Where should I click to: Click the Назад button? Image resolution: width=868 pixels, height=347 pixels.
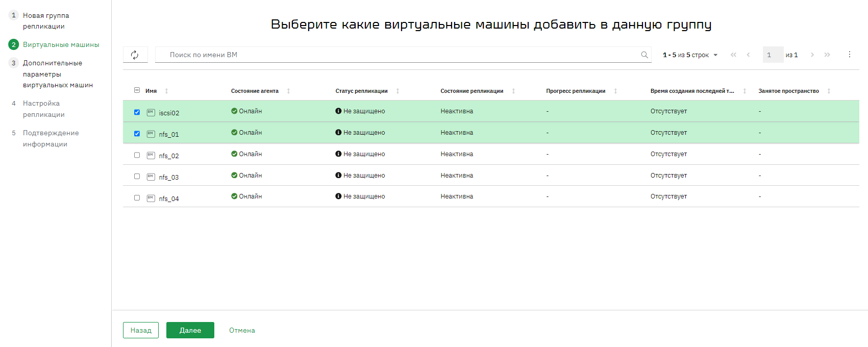point(141,330)
